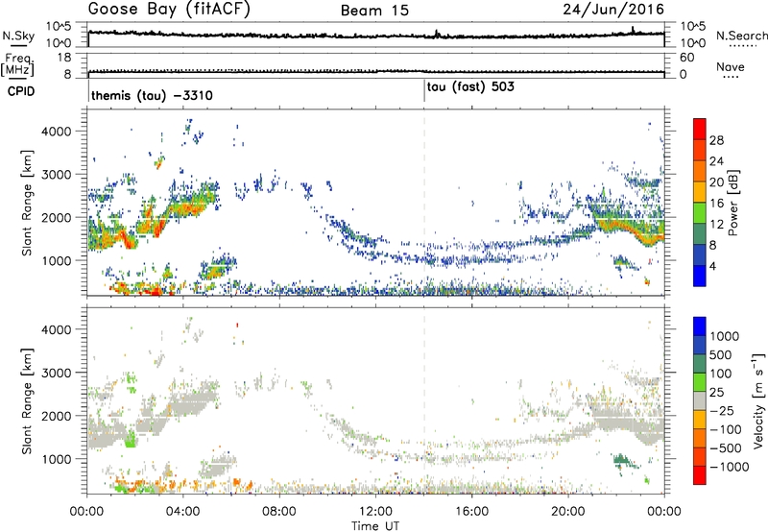Click the '12:00' time axis label
The image size is (768, 532).
coord(375,512)
